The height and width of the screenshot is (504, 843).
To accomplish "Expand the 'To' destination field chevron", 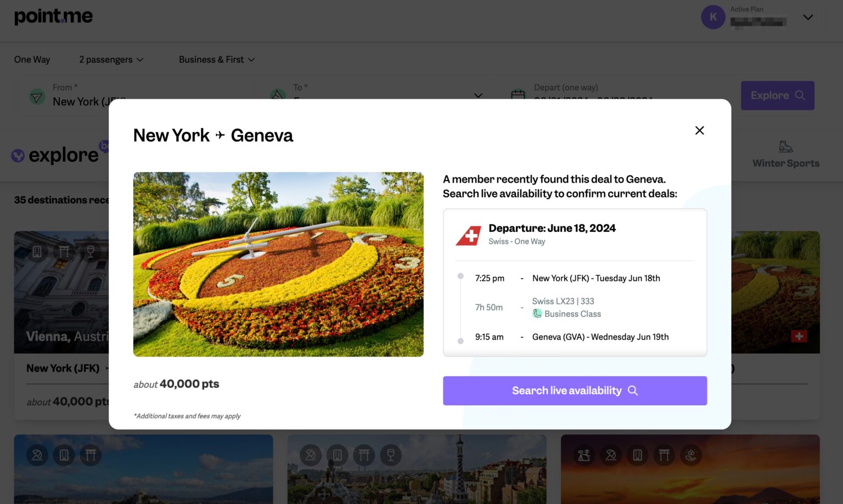I will (477, 95).
